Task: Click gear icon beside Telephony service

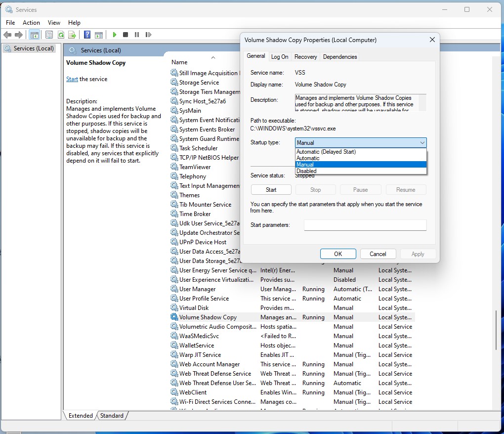Action: click(174, 176)
